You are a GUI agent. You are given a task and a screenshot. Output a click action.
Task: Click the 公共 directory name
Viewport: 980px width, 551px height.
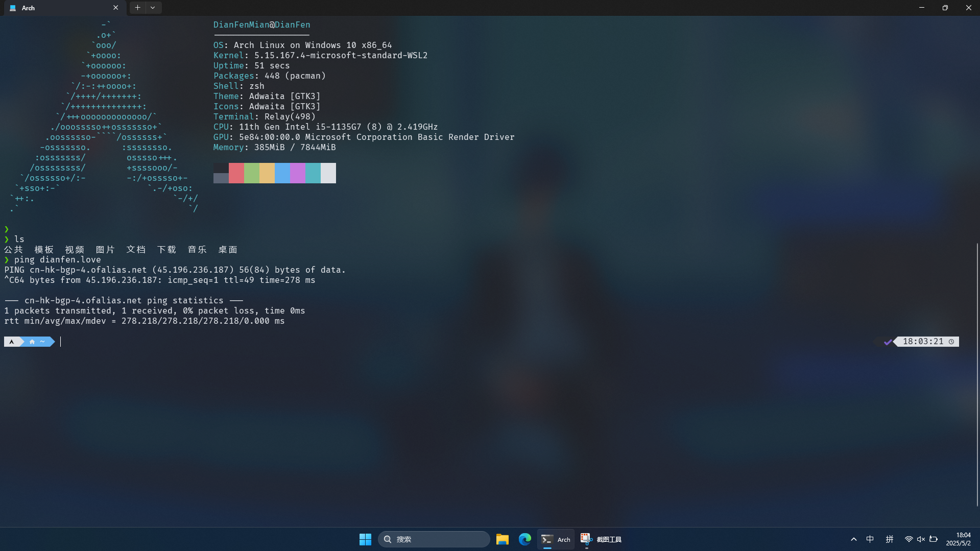click(x=13, y=249)
